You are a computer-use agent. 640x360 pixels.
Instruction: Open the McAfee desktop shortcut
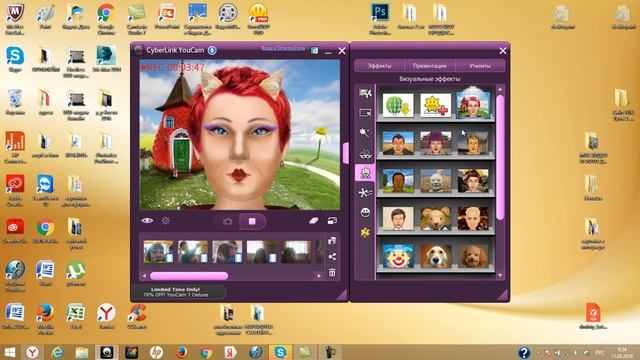(x=15, y=18)
